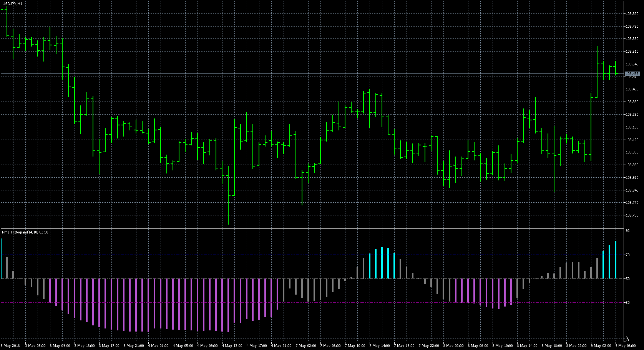Viewport: 644px width, 350px height.
Task: Click the current price tag 109.487
Action: point(632,73)
